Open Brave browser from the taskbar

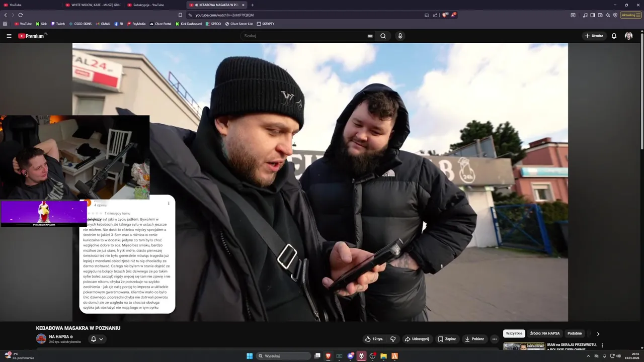click(329, 356)
